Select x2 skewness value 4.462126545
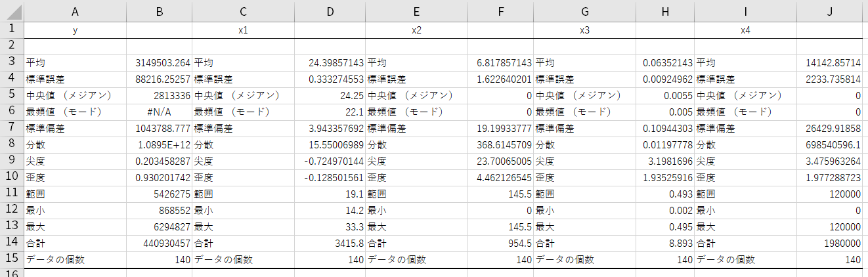The height and width of the screenshot is (277, 868). [499, 177]
